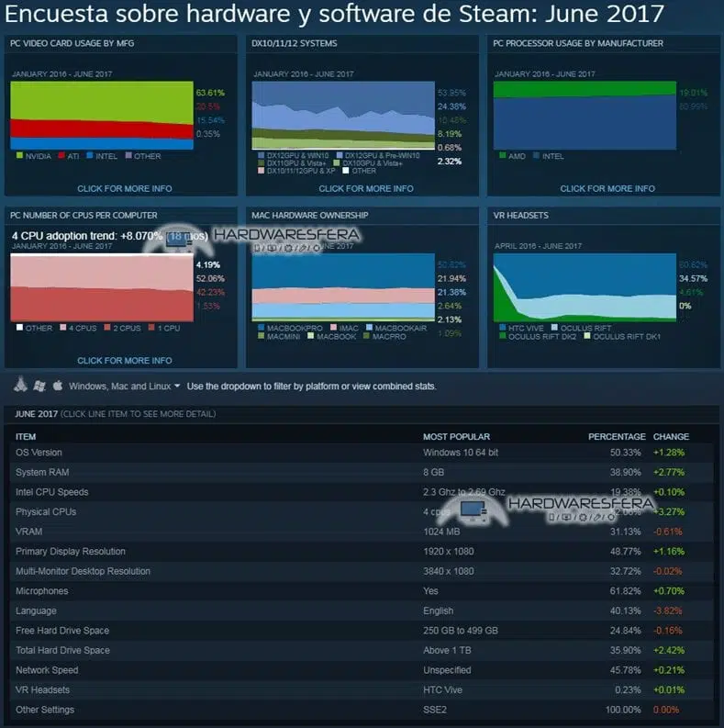This screenshot has width=724, height=728.
Task: Open the processor usage by manufacturer chart
Action: 585,116
